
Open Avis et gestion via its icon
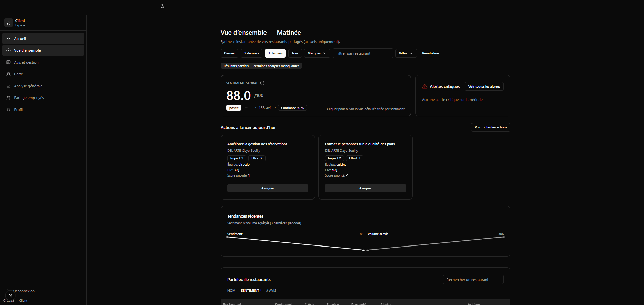(x=9, y=62)
